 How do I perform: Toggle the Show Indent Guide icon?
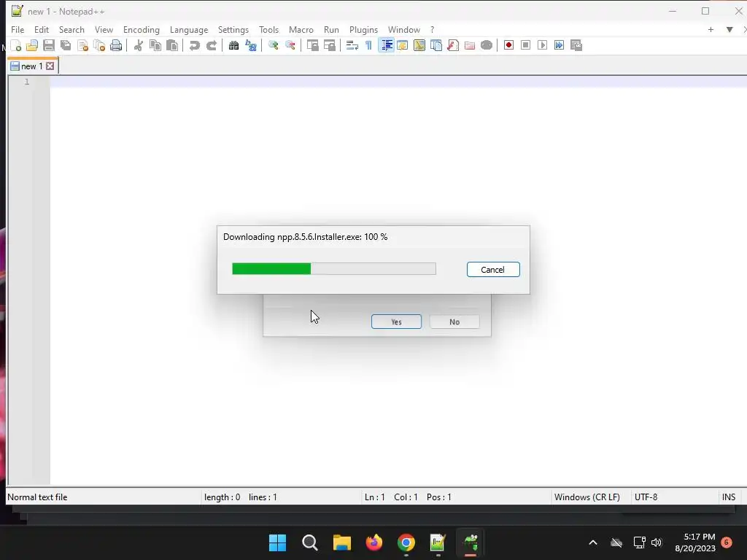386,46
